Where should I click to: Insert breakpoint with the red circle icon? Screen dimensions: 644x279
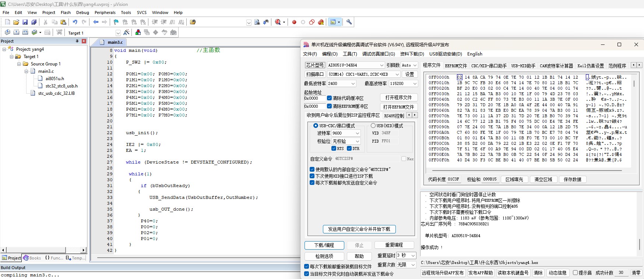pos(294,22)
